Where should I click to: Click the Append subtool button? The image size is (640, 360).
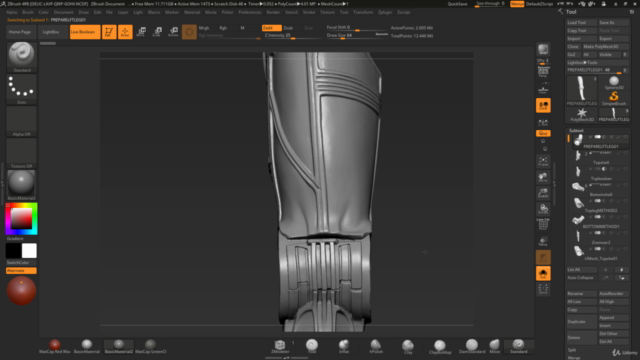pyautogui.click(x=613, y=318)
